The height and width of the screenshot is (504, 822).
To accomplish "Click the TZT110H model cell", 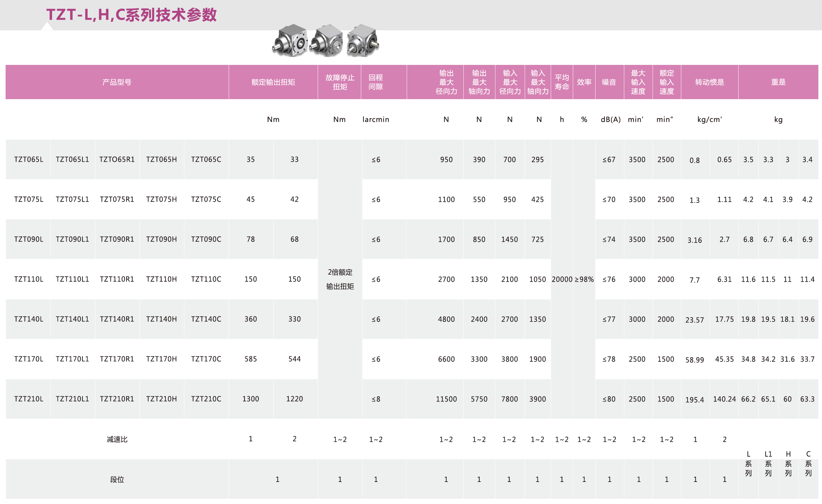I will coord(161,279).
